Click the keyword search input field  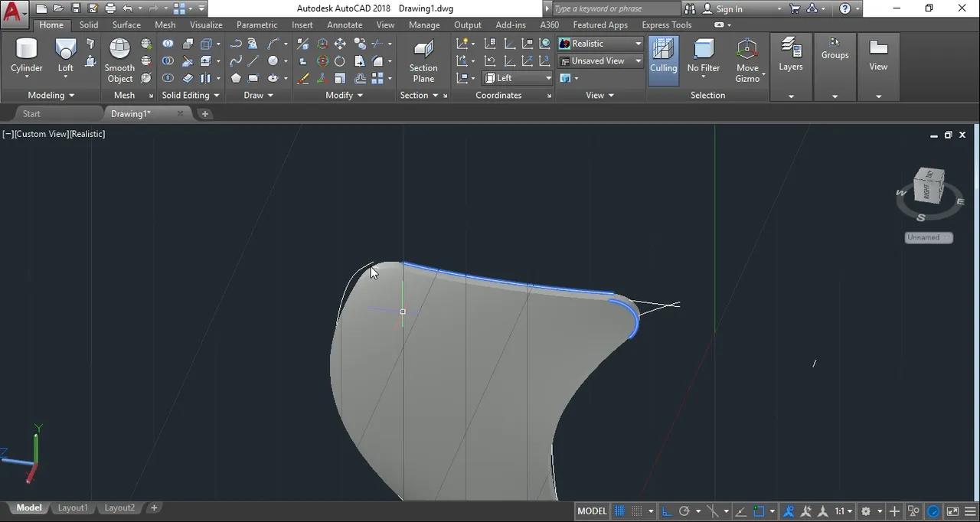615,8
